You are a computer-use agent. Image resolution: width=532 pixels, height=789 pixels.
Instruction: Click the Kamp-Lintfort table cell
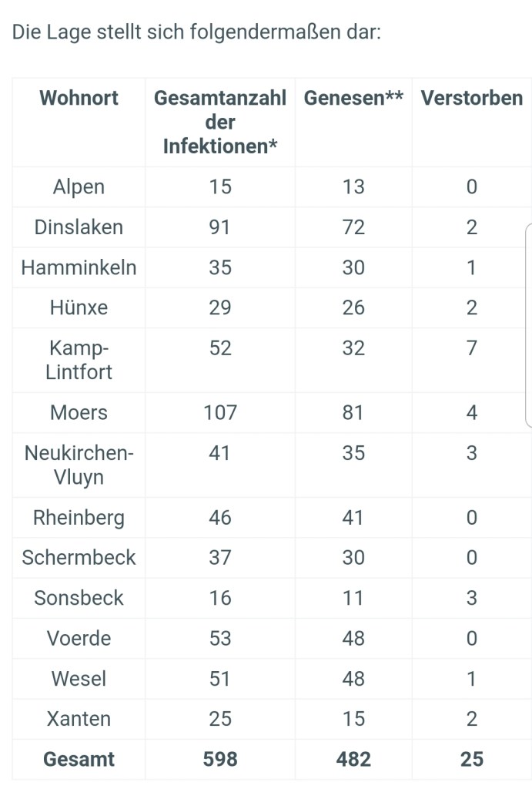click(79, 360)
